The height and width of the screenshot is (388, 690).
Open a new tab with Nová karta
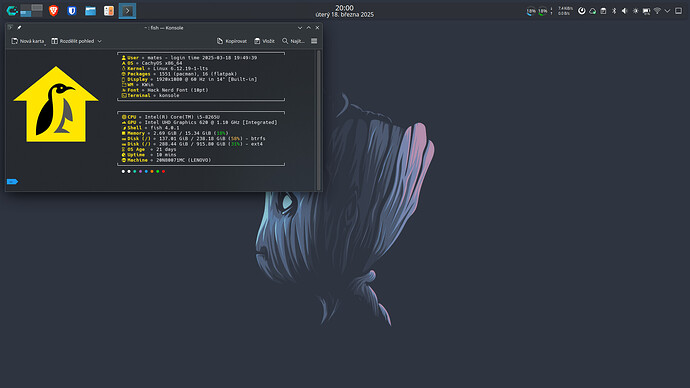(x=27, y=41)
